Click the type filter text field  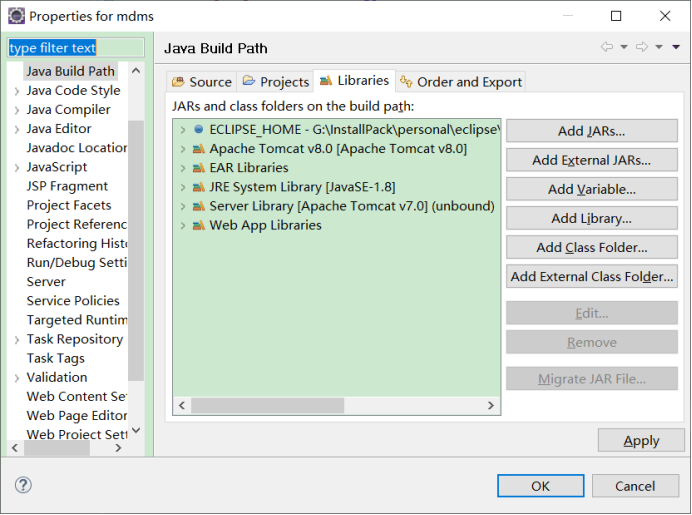point(76,48)
